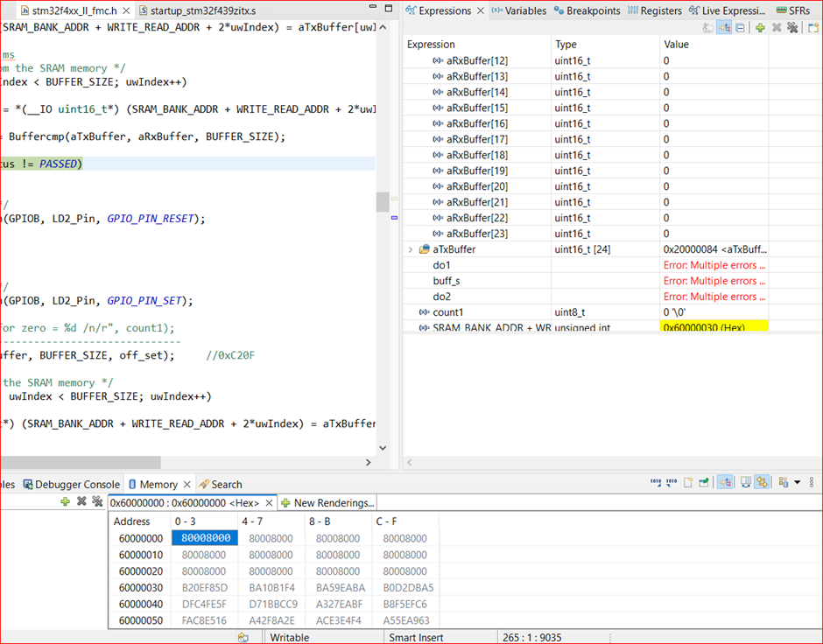This screenshot has width=823, height=644.
Task: Click the green Add new expression icon
Action: click(x=760, y=28)
